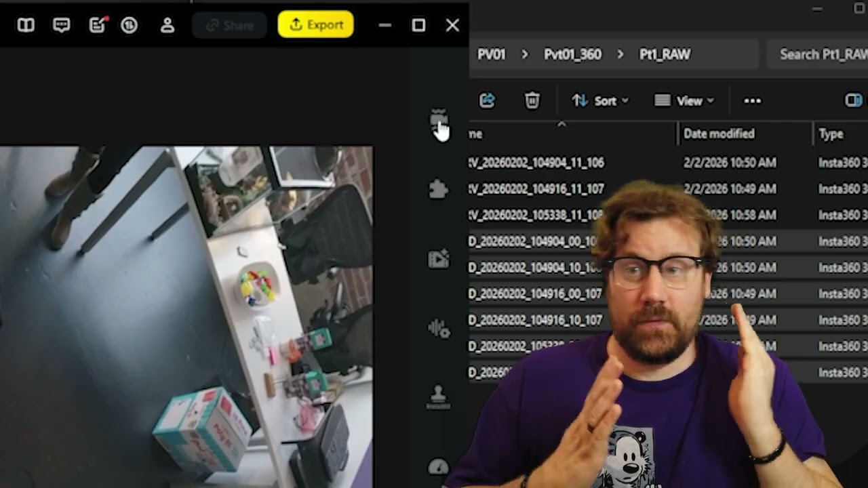Open the View dropdown in Explorer
This screenshot has width=868, height=488.
(684, 101)
